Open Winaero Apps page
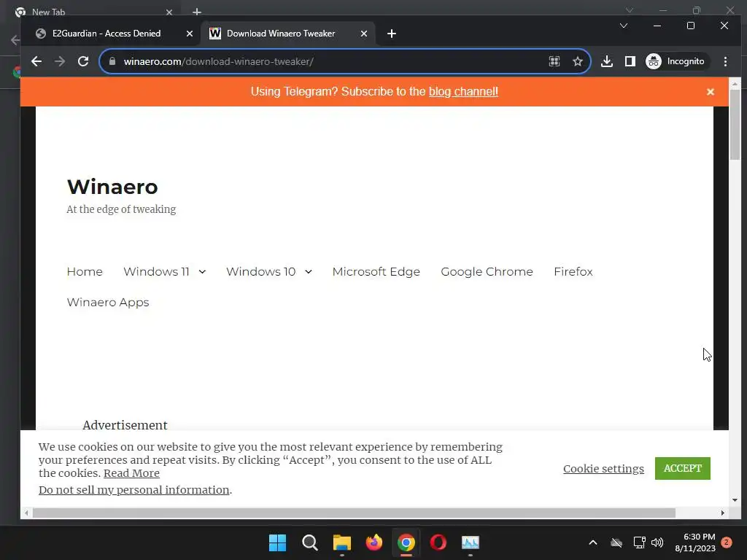The width and height of the screenshot is (747, 560). pyautogui.click(x=108, y=303)
